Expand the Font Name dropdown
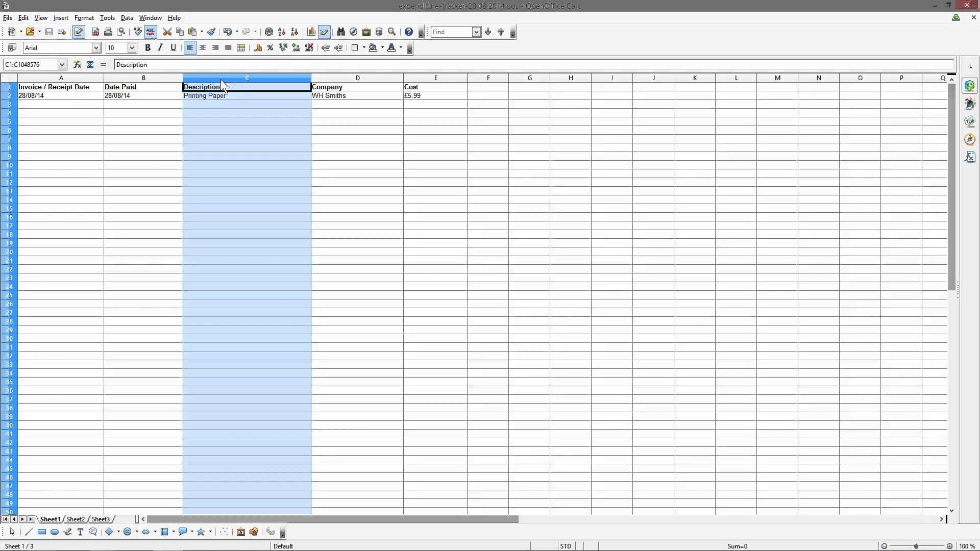This screenshot has width=980, height=551. [x=95, y=47]
